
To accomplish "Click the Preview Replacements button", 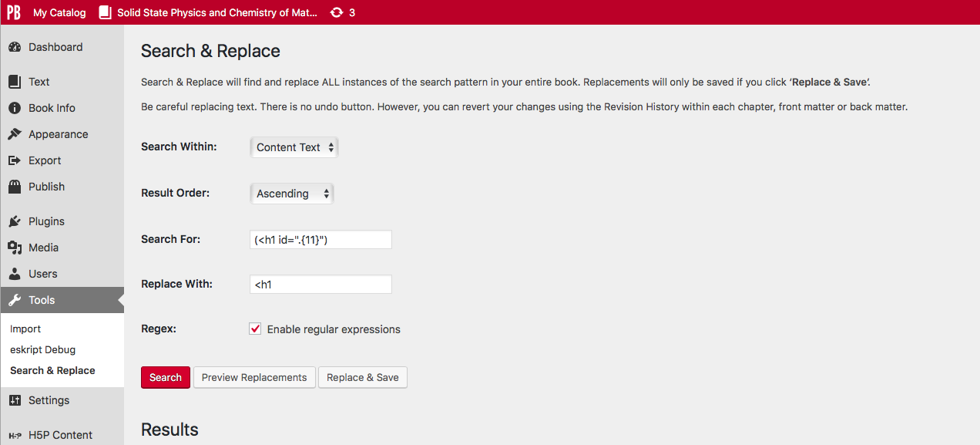I will [254, 377].
